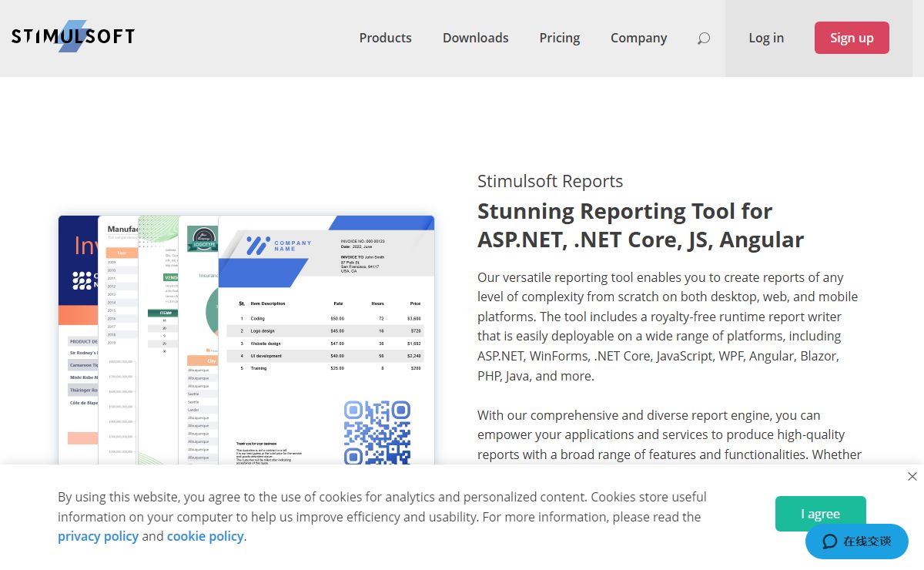Click the invoice report sample image
Image resolution: width=924 pixels, height=570 pixels.
coord(326,340)
